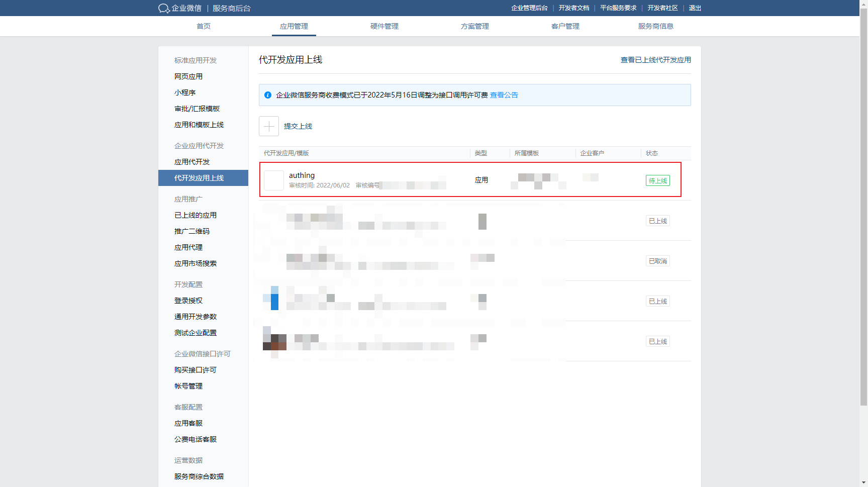Image resolution: width=868 pixels, height=487 pixels.
Task: Switch to the 硬件管理 tab
Action: click(384, 26)
